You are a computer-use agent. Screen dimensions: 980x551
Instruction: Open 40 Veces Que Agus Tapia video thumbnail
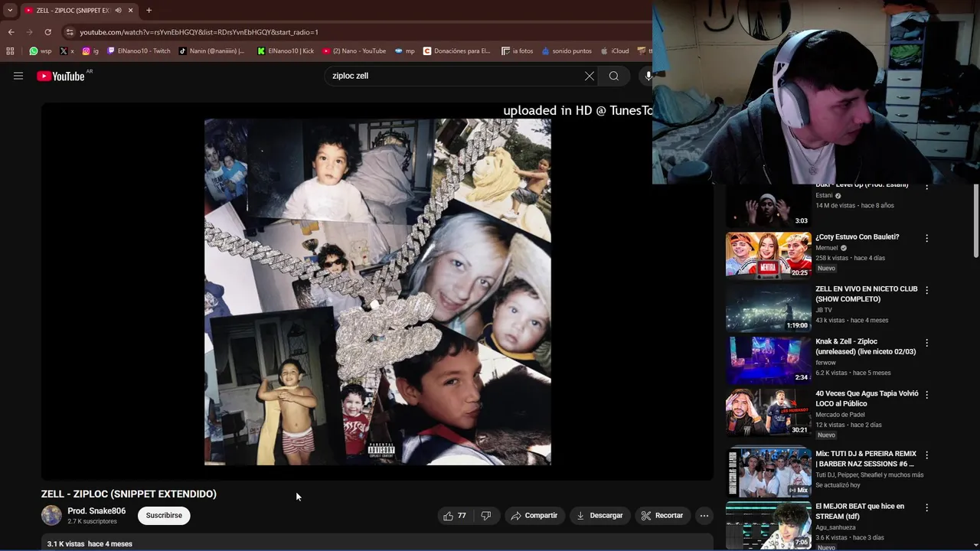(768, 412)
